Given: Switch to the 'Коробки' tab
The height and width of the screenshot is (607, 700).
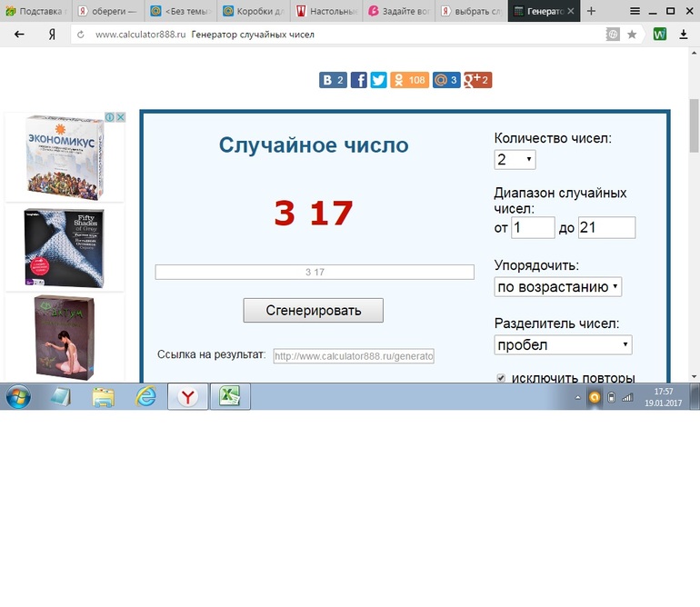Looking at the screenshot, I should tap(254, 11).
